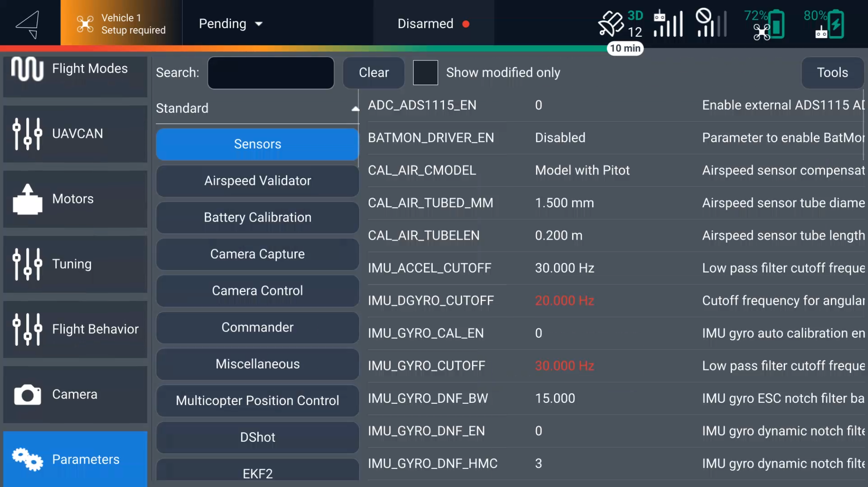Click the telemetry link signal icon
Screen dimensions: 868x487
711,24
